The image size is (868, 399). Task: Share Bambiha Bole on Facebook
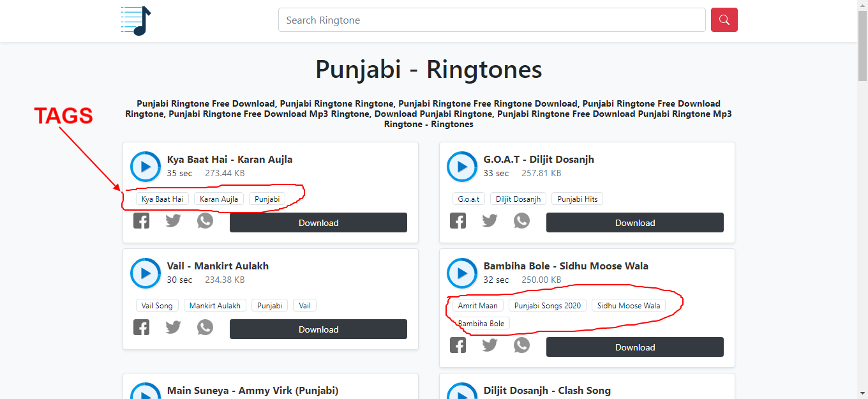point(458,345)
